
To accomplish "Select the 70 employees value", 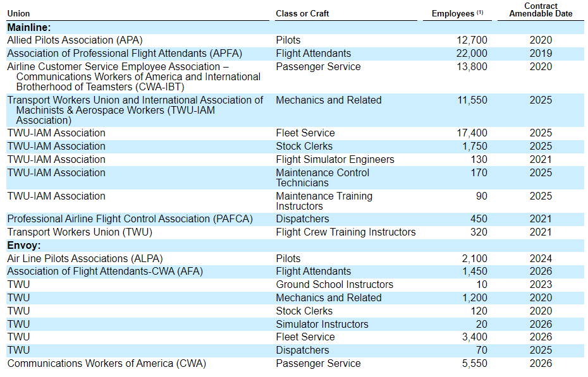I will [482, 350].
